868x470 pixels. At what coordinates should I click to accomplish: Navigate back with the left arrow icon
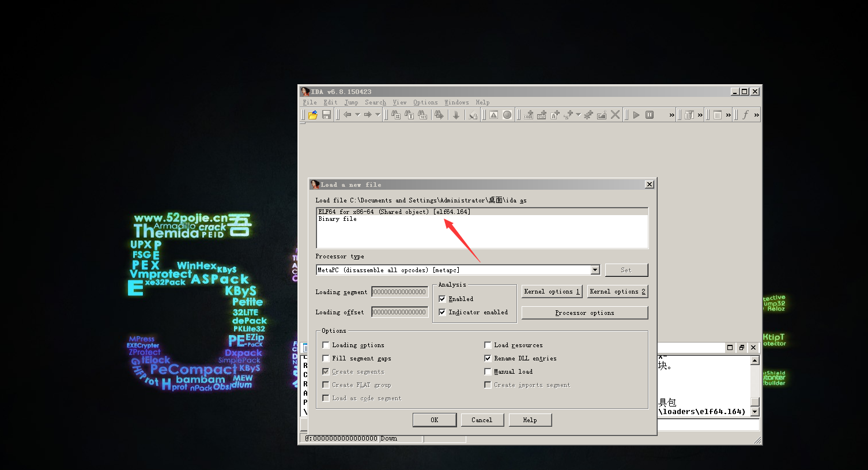pos(348,115)
